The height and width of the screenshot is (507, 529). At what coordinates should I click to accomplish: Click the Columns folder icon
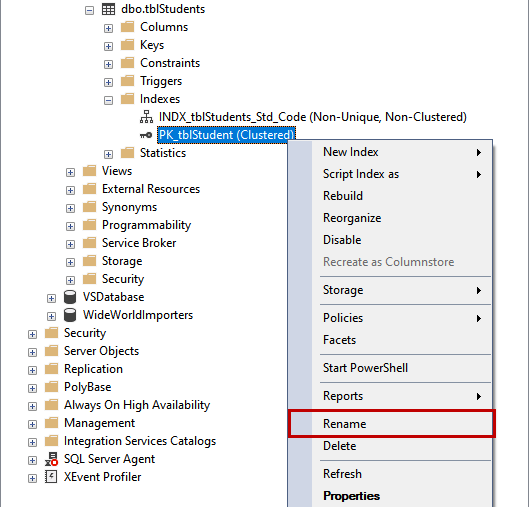tap(128, 27)
